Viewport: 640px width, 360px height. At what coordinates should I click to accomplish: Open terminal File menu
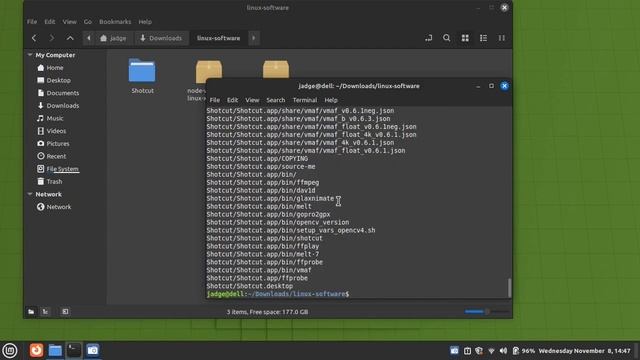point(215,100)
